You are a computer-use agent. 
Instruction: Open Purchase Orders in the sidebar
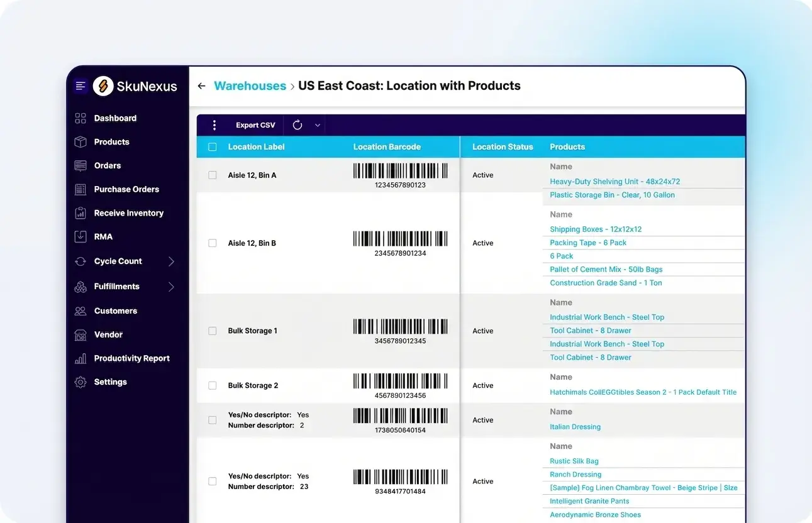click(126, 189)
